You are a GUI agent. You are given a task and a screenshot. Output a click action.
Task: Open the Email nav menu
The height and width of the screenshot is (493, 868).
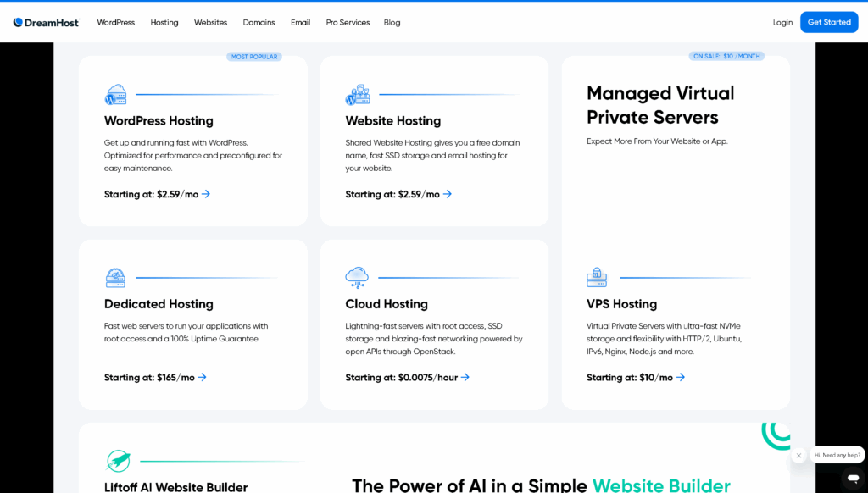pos(301,23)
